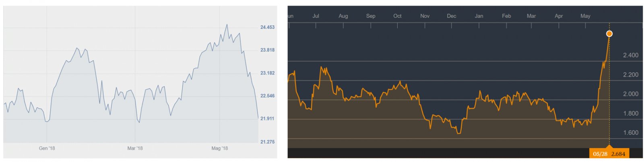Click the 21.911 price axis value

pos(267,119)
